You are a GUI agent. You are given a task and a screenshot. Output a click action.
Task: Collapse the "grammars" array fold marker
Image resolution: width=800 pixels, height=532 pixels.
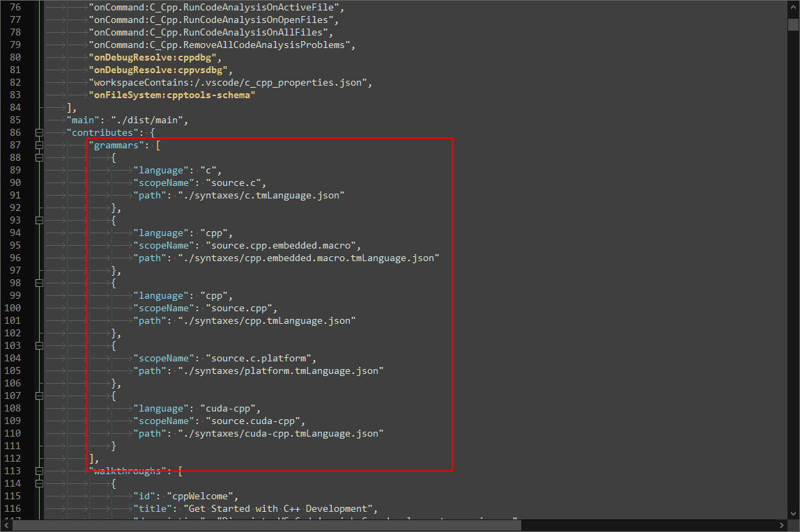click(x=40, y=145)
